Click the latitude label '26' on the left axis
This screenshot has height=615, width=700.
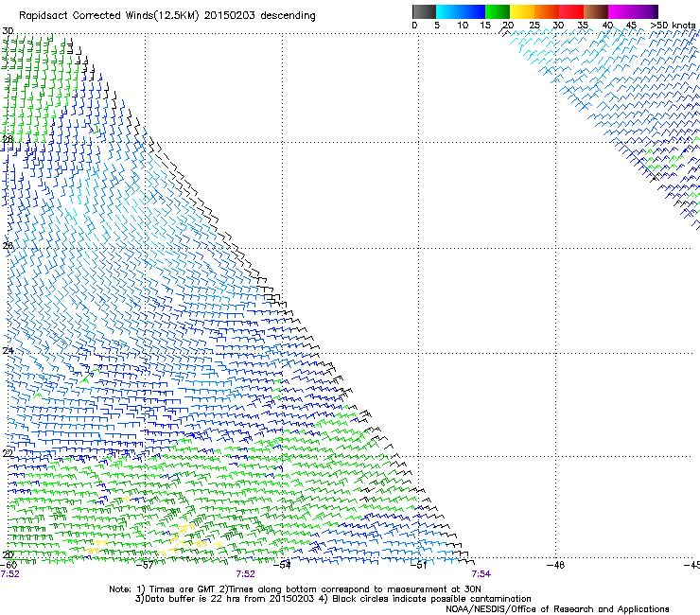(8, 246)
